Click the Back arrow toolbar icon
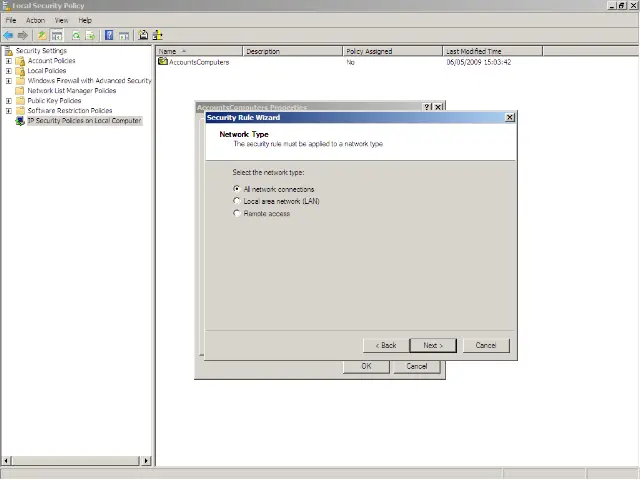The image size is (640, 480). (9, 35)
